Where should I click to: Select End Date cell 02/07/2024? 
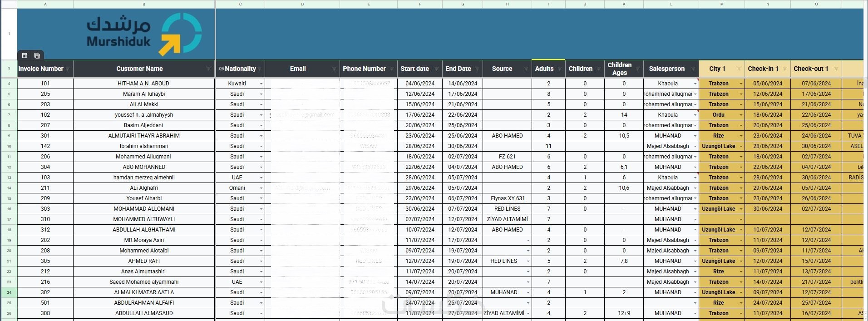[463, 157]
